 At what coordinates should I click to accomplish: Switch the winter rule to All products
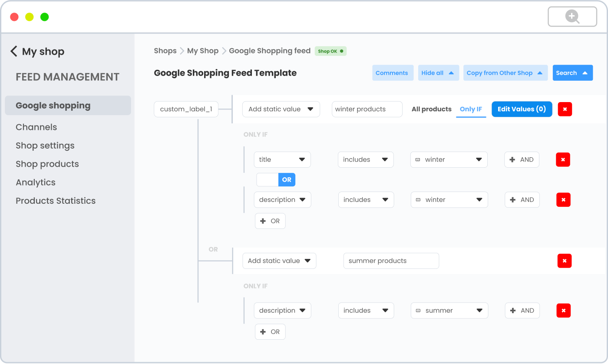[431, 109]
